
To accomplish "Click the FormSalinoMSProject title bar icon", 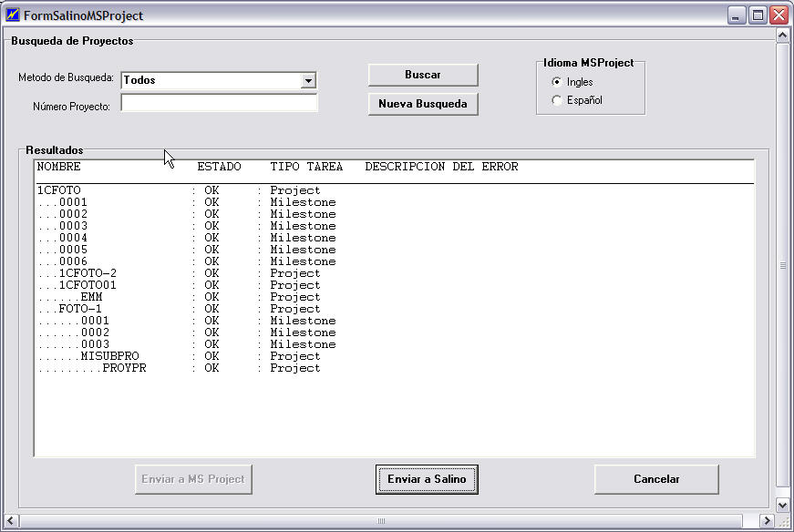I will [12, 15].
